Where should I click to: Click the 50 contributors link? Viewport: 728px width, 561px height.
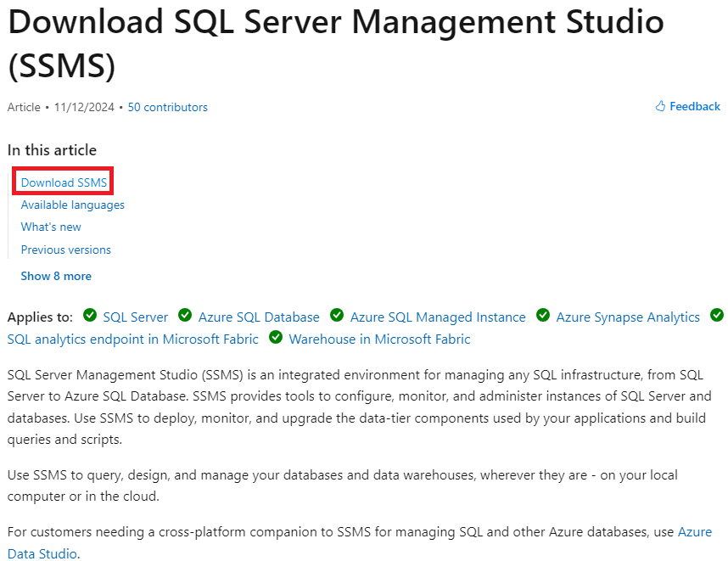(167, 107)
